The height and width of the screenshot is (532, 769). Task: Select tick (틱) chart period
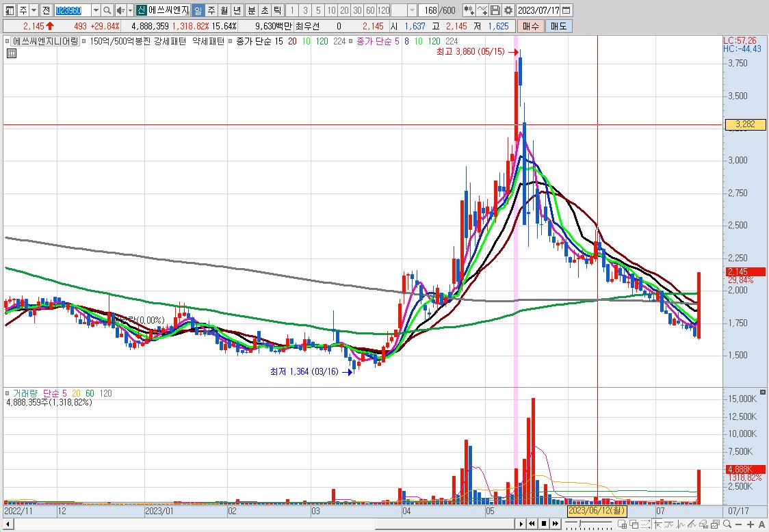coord(277,10)
